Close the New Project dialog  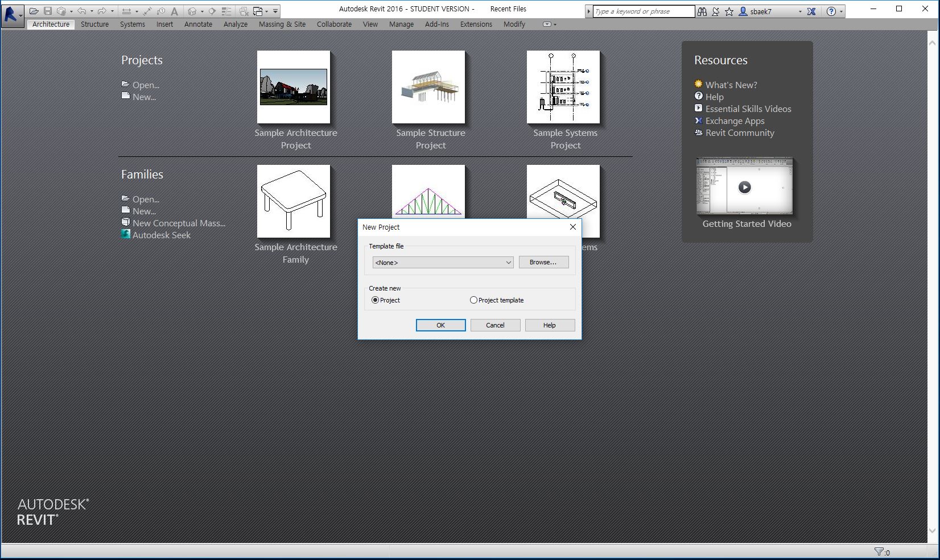click(x=572, y=227)
